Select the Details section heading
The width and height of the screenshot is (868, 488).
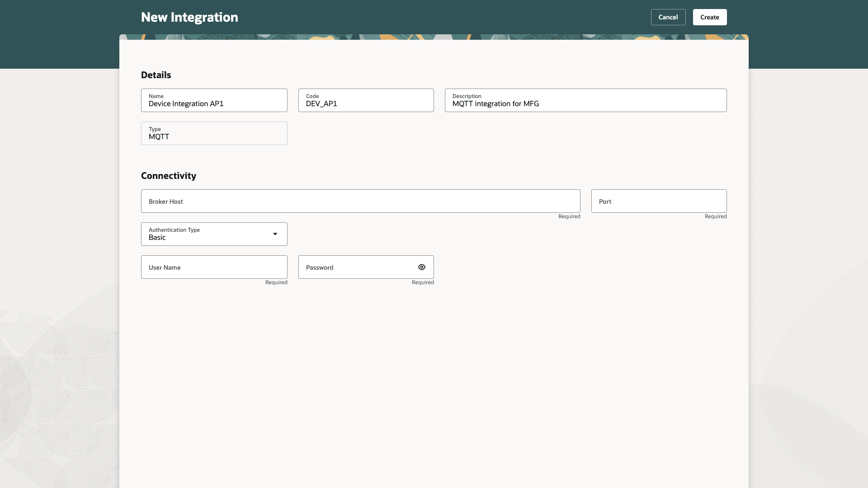coord(156,75)
